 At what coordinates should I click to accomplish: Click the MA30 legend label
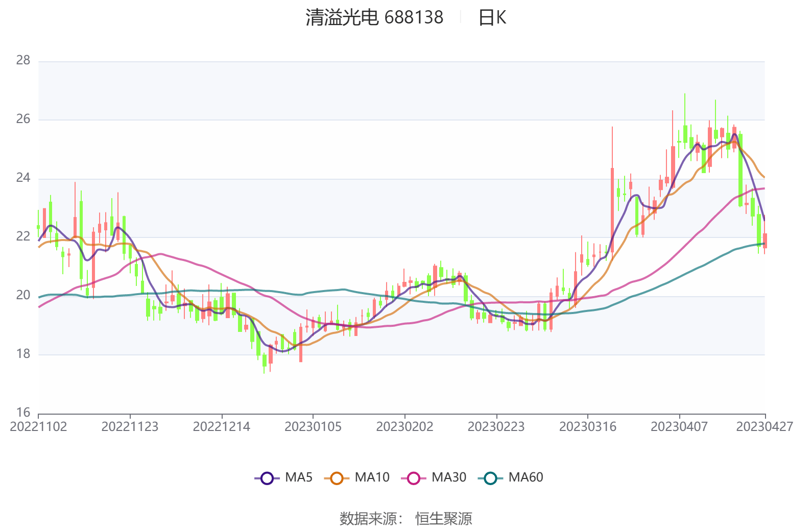[449, 477]
